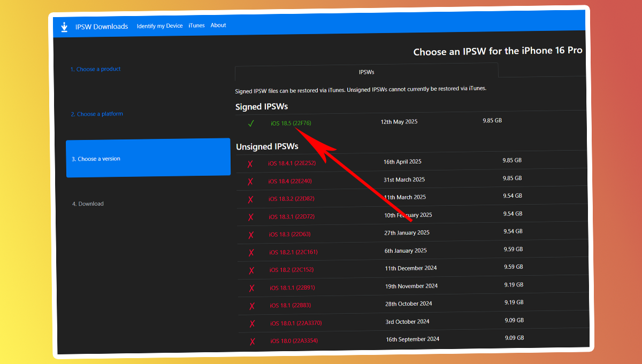
Task: Click the 16th September 2024 release date
Action: [412, 339]
